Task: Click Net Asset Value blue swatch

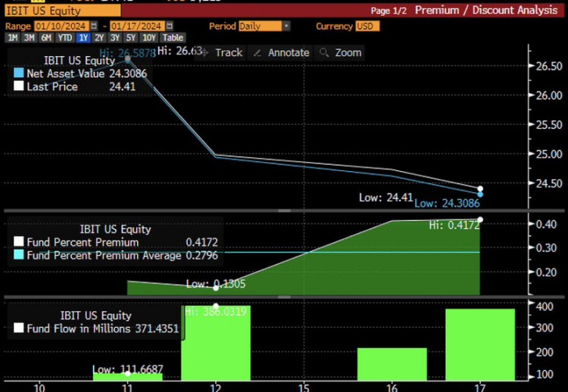Action: click(19, 73)
